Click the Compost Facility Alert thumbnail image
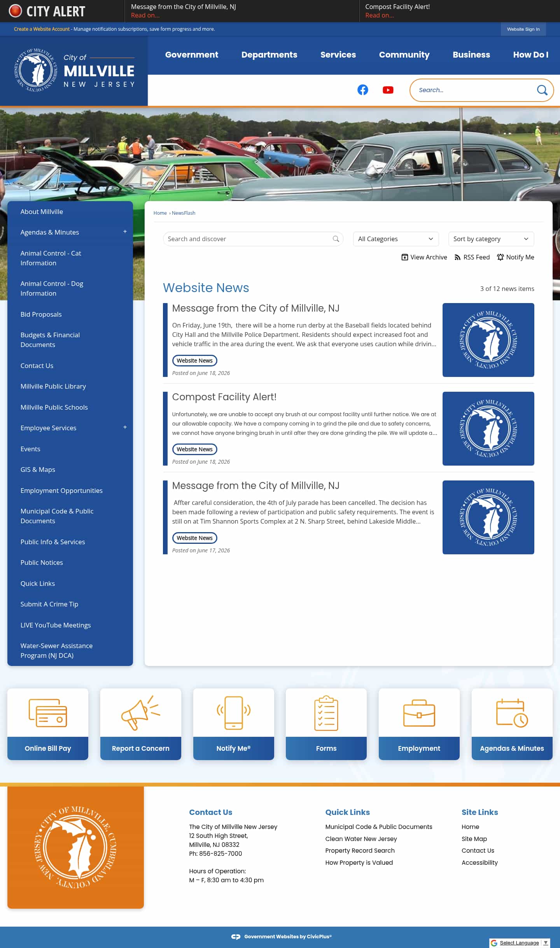The image size is (560, 948). pos(488,428)
